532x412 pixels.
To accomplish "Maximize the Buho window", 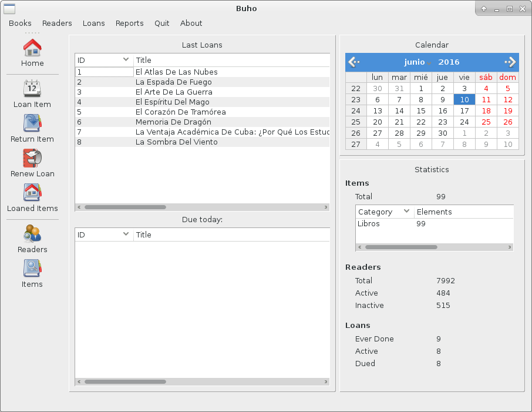I will pyautogui.click(x=510, y=9).
